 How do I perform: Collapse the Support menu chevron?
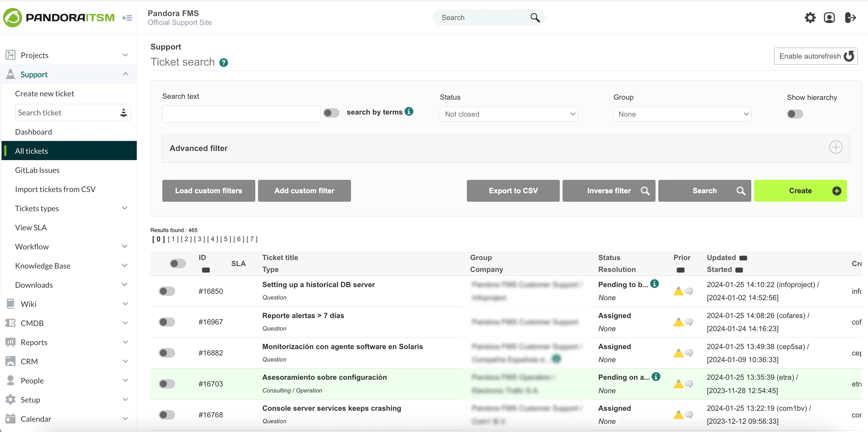[125, 74]
